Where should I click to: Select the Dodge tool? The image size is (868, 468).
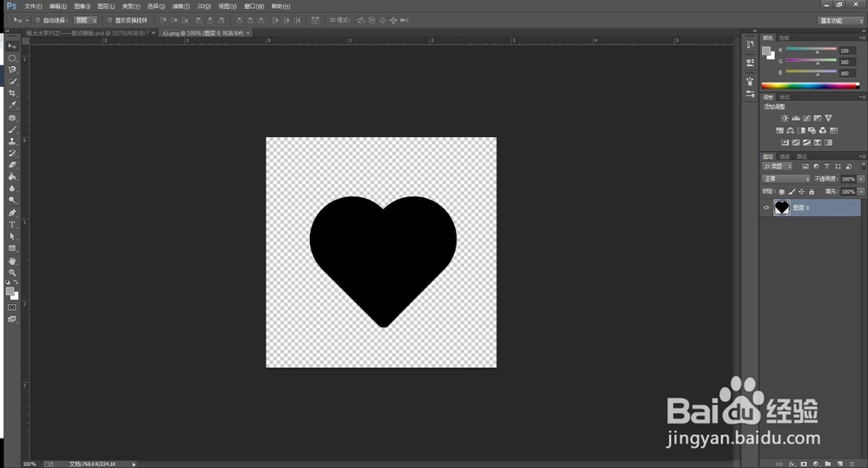[x=12, y=200]
